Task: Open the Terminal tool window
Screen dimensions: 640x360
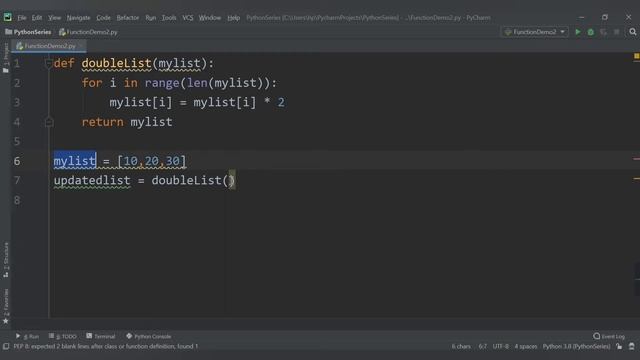Action: [x=101, y=336]
